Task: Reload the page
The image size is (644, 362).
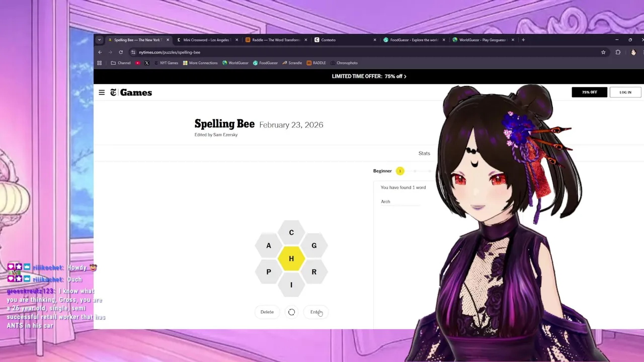Action: click(x=121, y=52)
